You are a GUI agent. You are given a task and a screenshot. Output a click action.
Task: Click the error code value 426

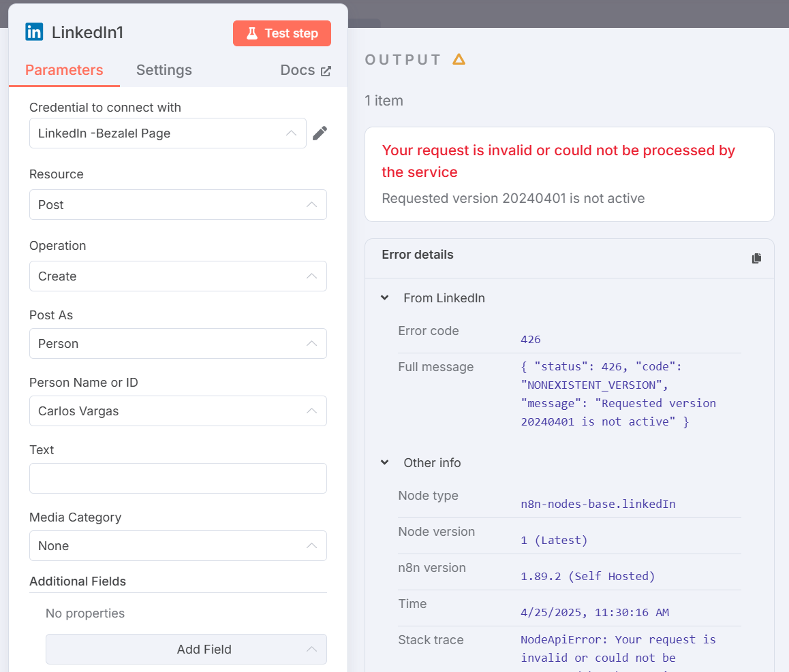[530, 340]
